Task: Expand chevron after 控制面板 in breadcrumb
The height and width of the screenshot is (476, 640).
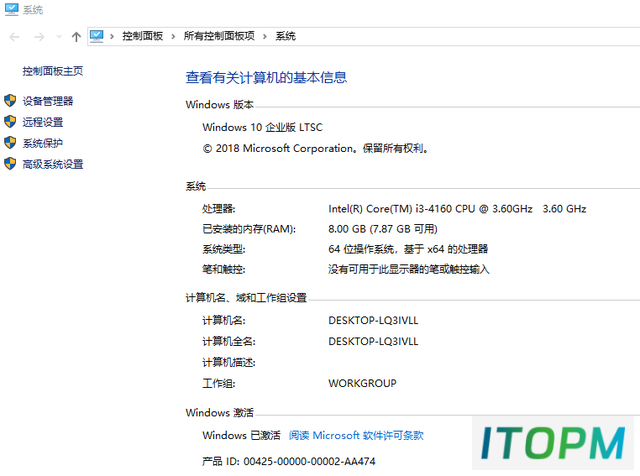Action: 173,37
